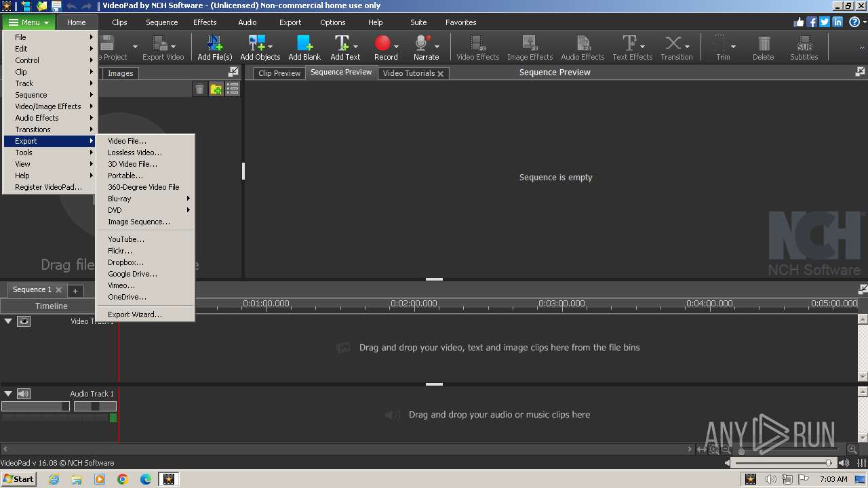Collapse Audio Track 1 with the triangle

[x=8, y=394]
